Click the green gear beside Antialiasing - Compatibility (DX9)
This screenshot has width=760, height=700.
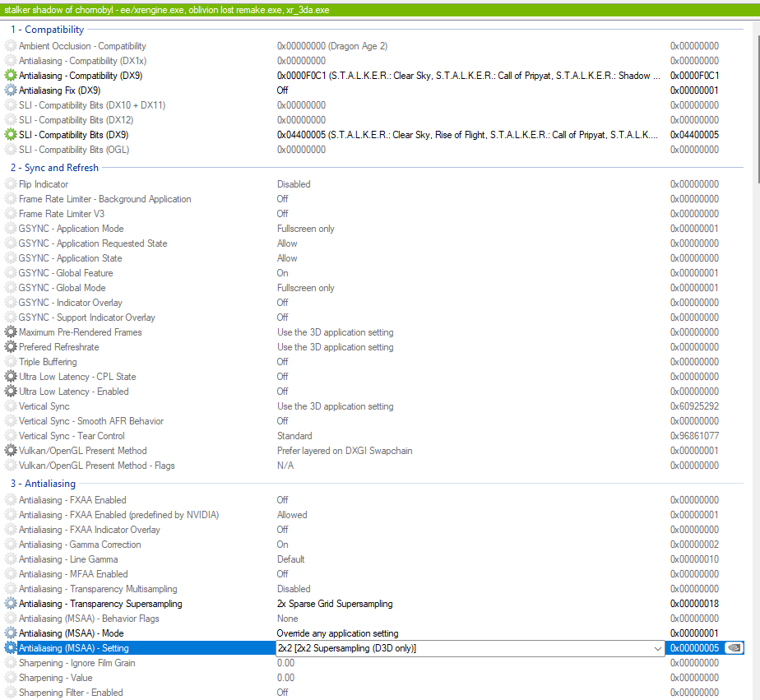point(11,76)
